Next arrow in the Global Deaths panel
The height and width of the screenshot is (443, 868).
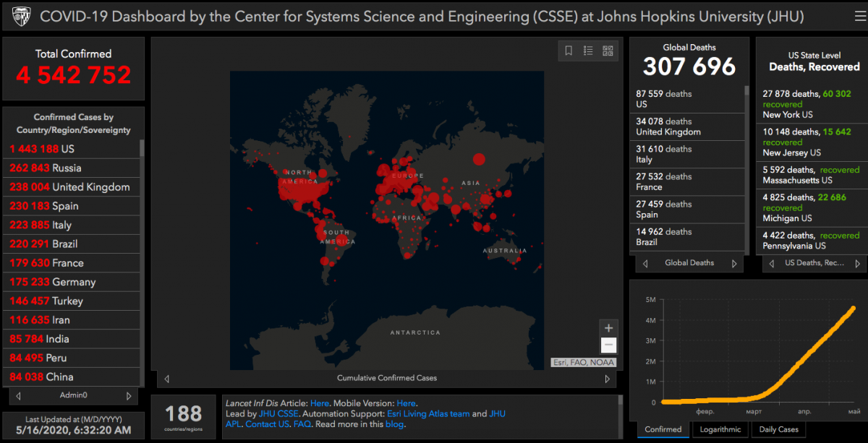(x=735, y=263)
